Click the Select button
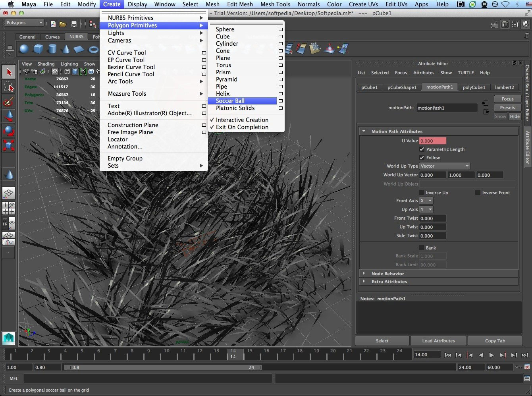Image resolution: width=532 pixels, height=396 pixels. click(x=382, y=341)
